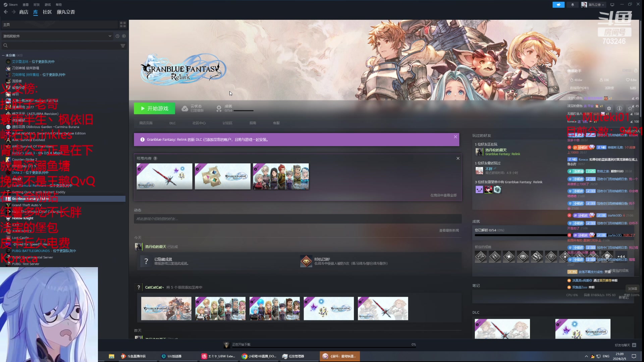Open the gems DLC thumbnail in 可用内容
Image resolution: width=644 pixels, height=362 pixels.
point(223,177)
